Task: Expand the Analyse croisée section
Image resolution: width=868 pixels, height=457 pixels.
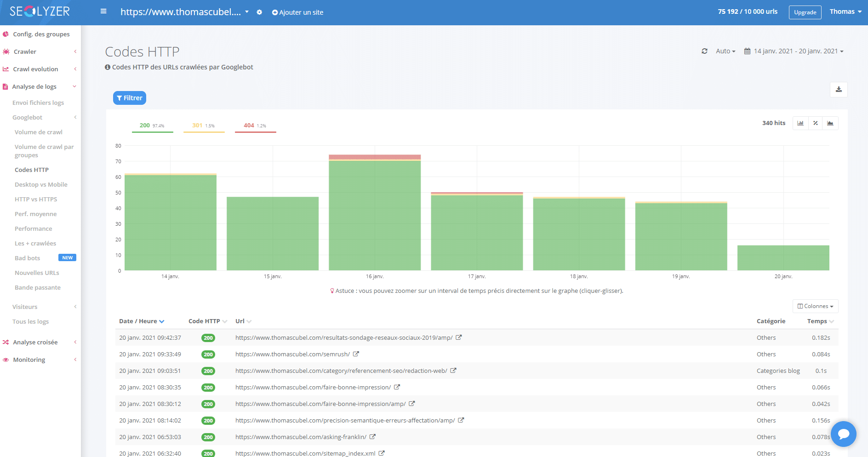Action: tap(40, 342)
